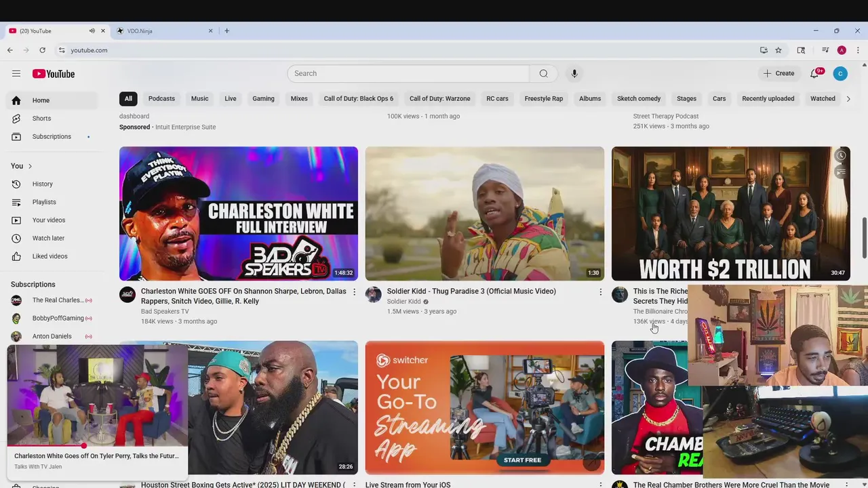Open Liked videos in sidebar
This screenshot has height=488, width=868.
click(x=53, y=256)
